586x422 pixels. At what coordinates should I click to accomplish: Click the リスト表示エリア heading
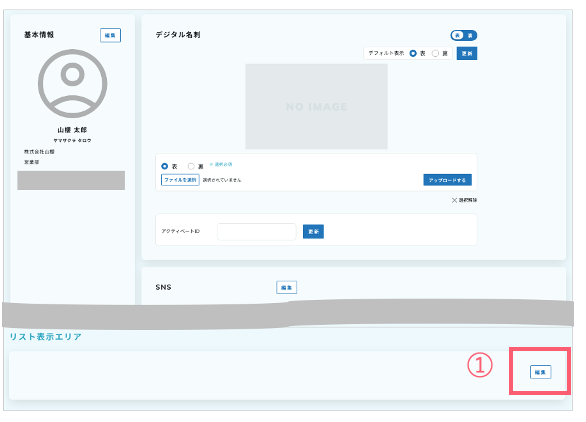[45, 337]
